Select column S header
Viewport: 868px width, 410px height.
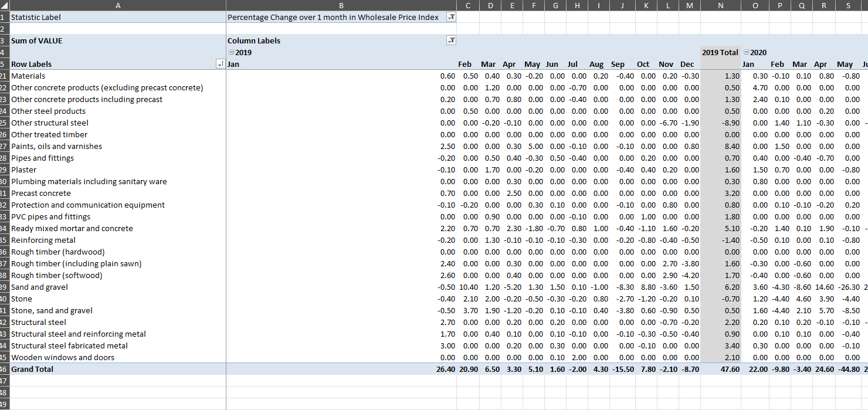(848, 5)
